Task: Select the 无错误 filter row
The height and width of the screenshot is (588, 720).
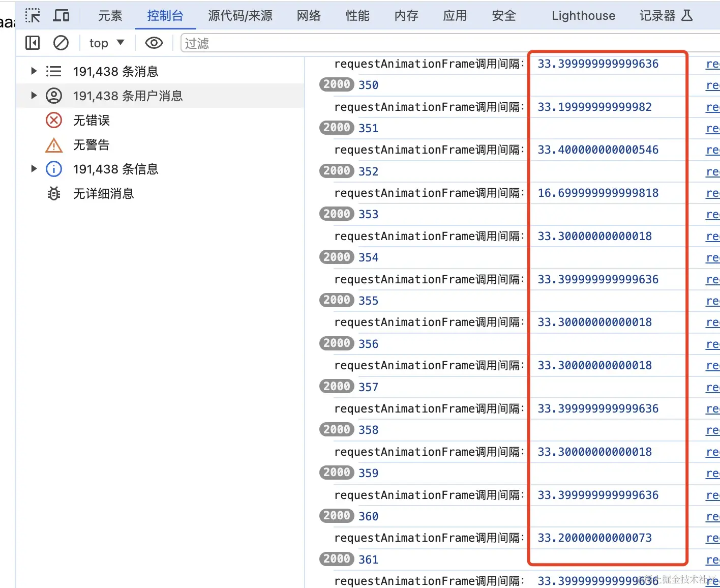Action: tap(160, 120)
